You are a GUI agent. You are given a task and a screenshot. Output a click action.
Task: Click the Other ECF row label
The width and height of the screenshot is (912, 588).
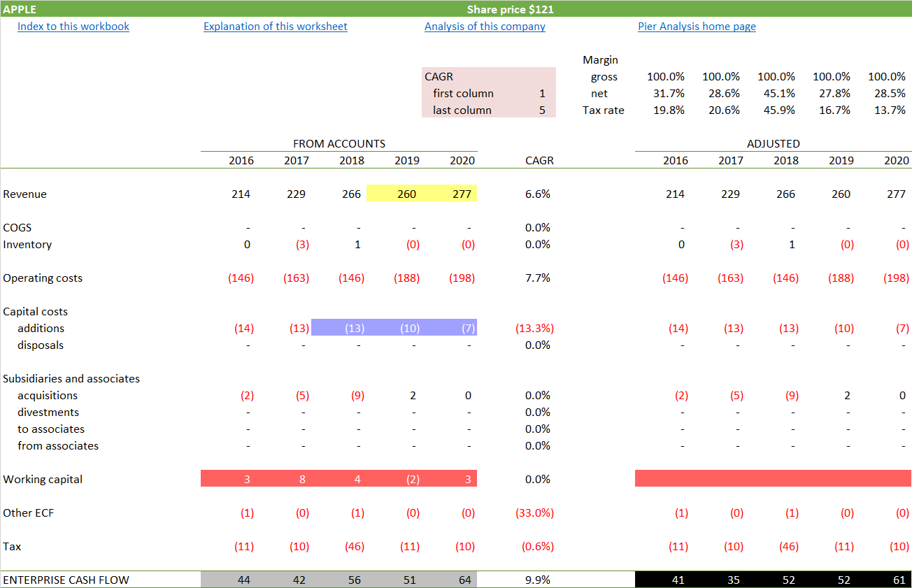[x=29, y=513]
